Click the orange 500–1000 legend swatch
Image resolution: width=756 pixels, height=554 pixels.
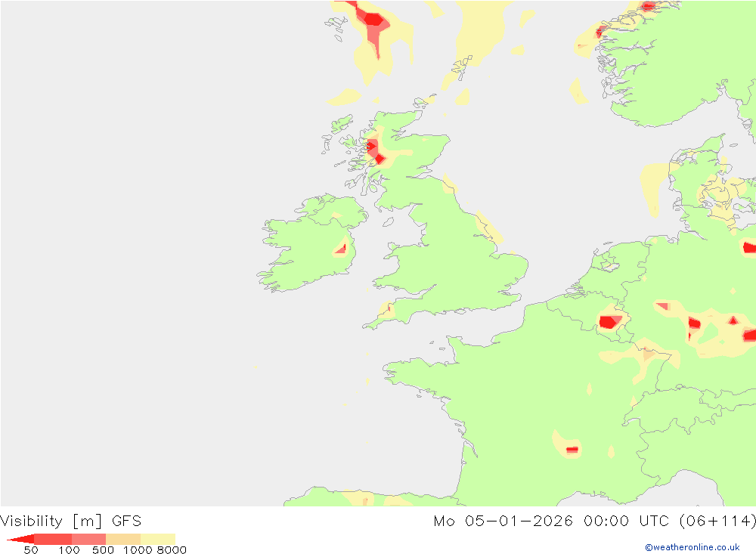point(123,539)
